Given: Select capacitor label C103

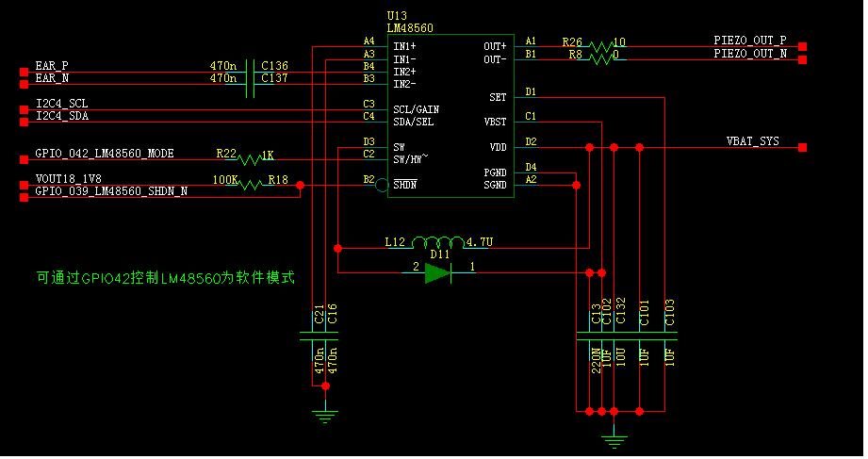Looking at the screenshot, I should pos(670,312).
